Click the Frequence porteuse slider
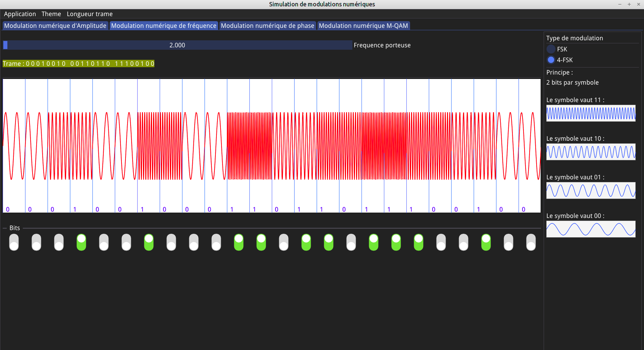644x350 pixels. 177,45
